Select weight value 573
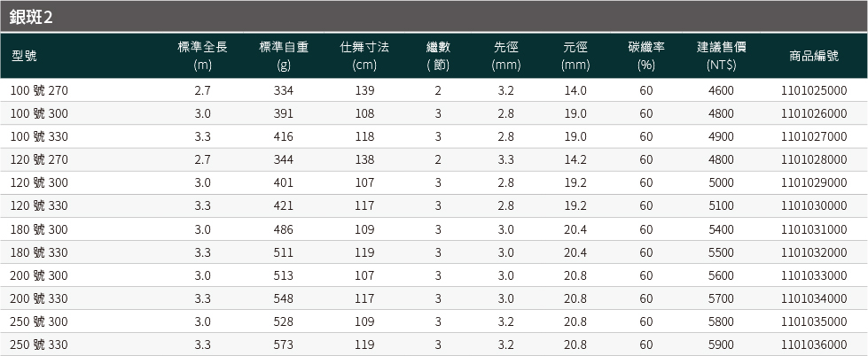 284,345
